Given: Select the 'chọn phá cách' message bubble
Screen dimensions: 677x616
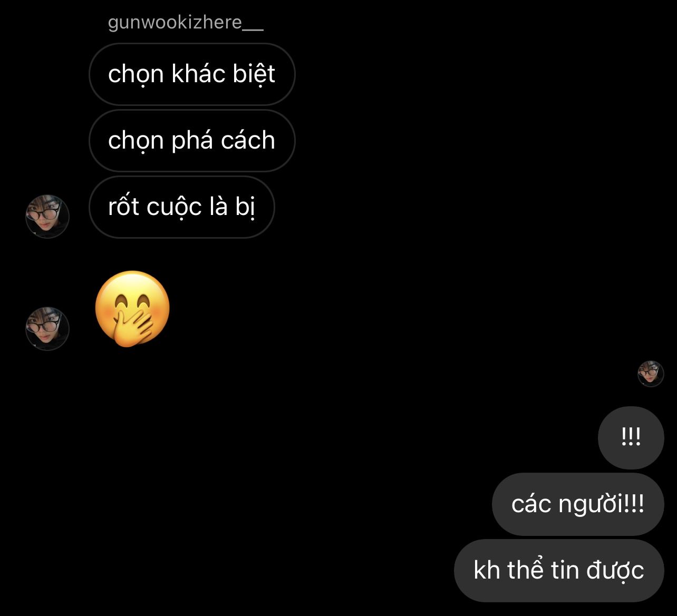Looking at the screenshot, I should 192,141.
